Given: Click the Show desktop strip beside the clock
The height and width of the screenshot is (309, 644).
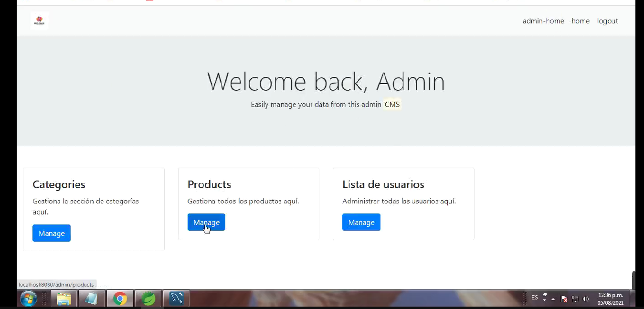Looking at the screenshot, I should (x=632, y=299).
